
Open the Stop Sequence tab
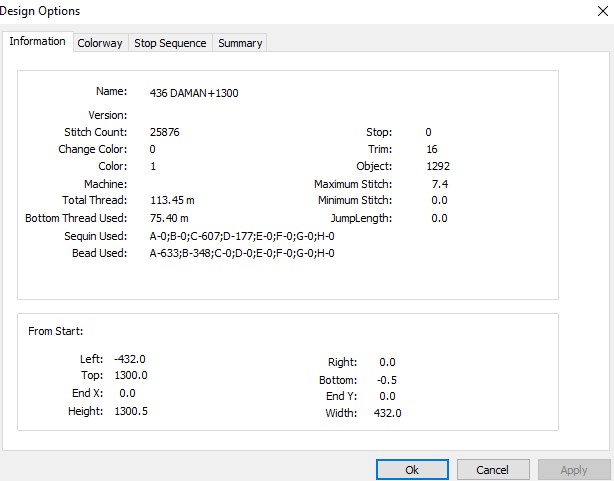coord(170,43)
